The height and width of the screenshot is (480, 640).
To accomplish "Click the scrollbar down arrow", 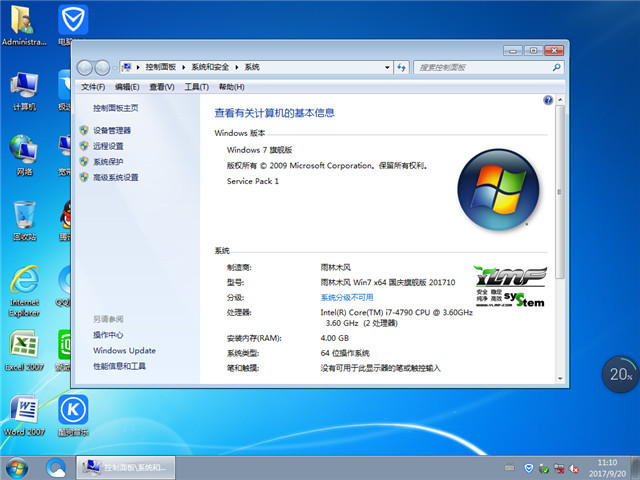I will [560, 378].
